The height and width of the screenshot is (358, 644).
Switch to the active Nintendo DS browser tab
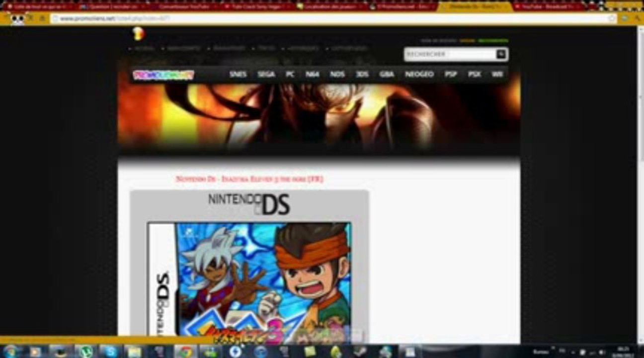click(475, 6)
